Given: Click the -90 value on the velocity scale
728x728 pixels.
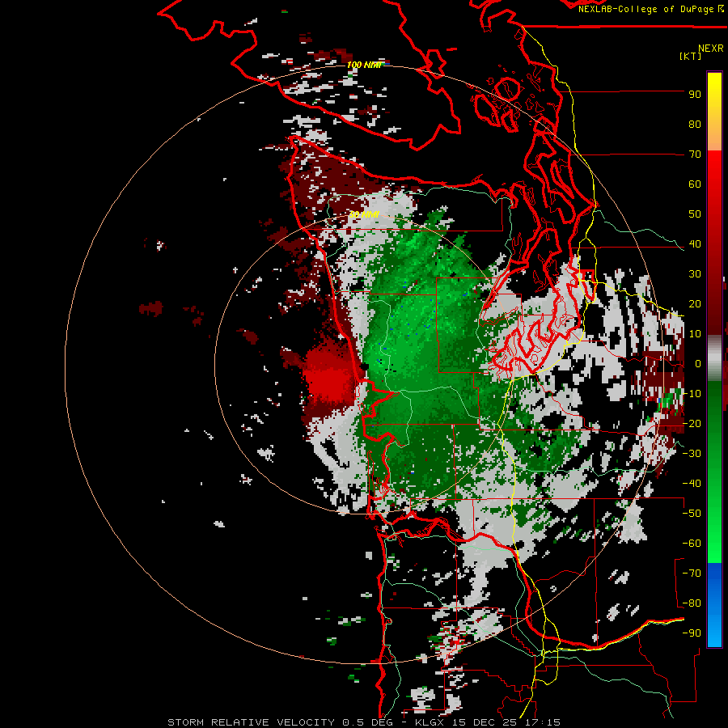Looking at the screenshot, I should [x=692, y=633].
